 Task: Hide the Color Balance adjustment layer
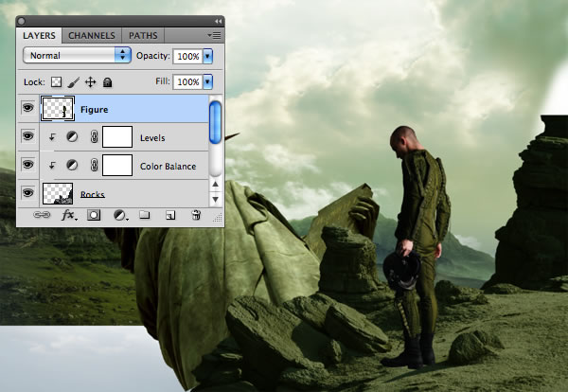click(27, 165)
